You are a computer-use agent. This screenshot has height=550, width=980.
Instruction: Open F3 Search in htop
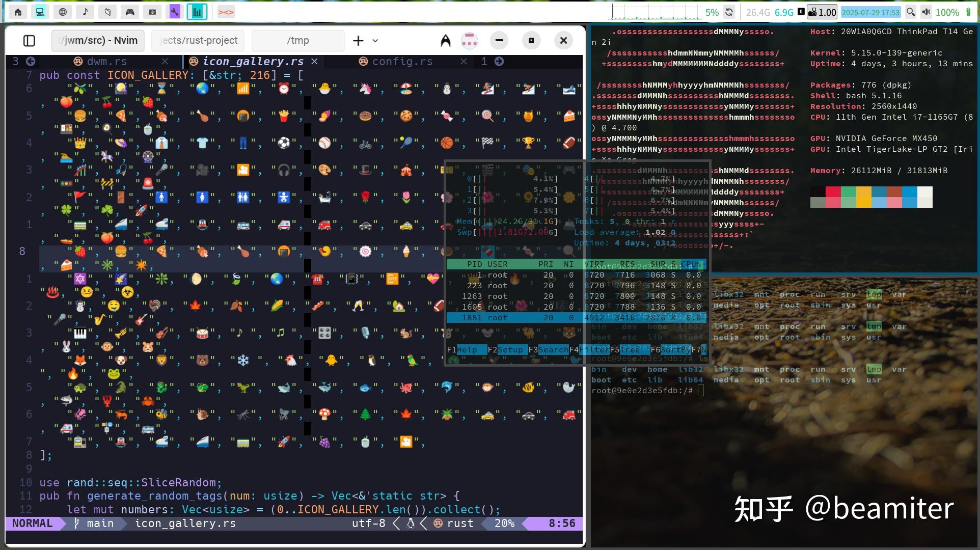coord(548,350)
